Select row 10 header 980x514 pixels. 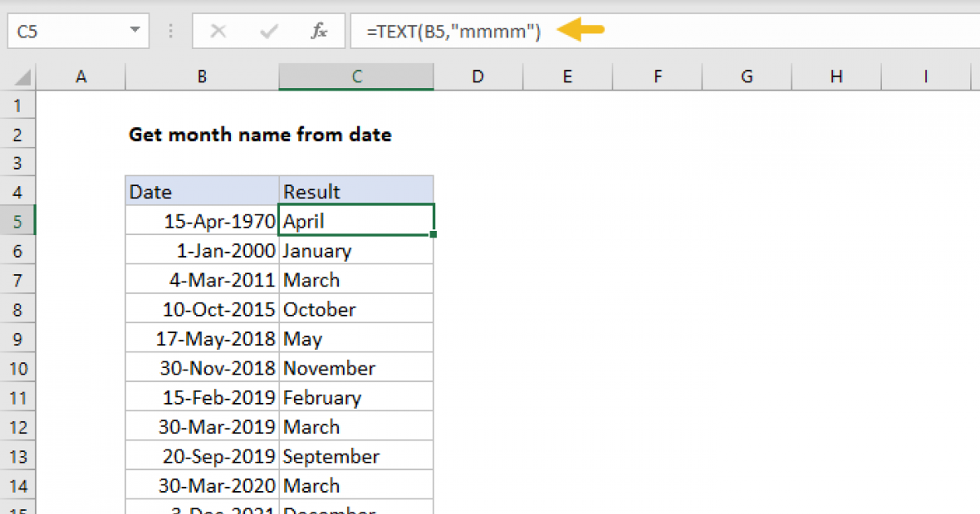click(20, 368)
